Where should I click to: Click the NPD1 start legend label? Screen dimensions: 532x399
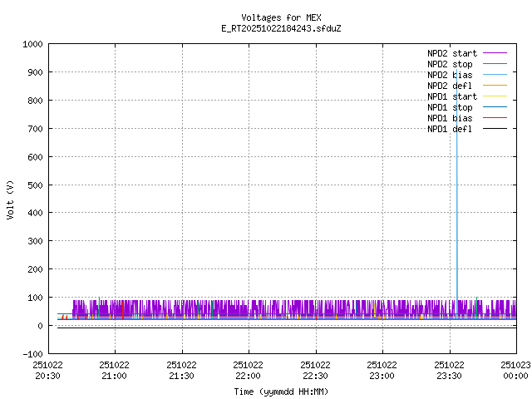tap(450, 96)
